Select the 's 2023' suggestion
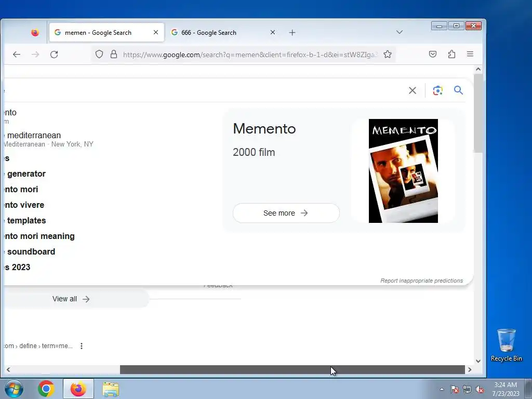This screenshot has height=399, width=532. [x=18, y=268]
